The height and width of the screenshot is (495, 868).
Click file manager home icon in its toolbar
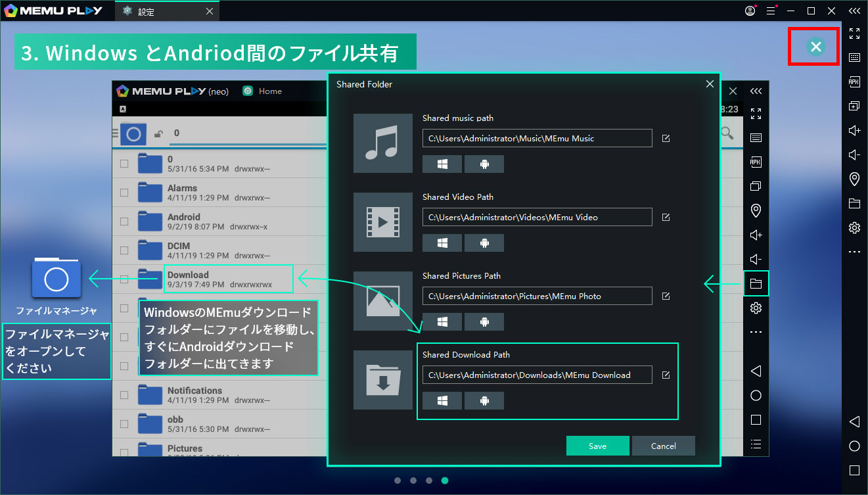[133, 134]
